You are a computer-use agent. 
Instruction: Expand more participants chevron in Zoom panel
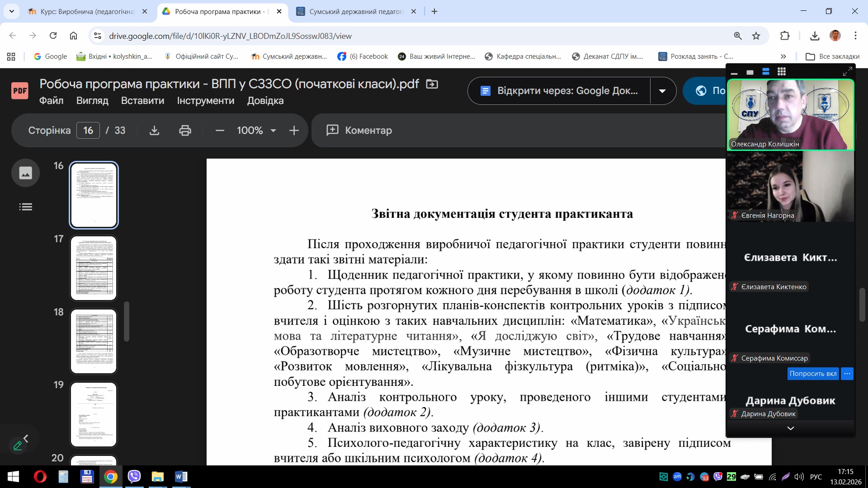(x=790, y=428)
